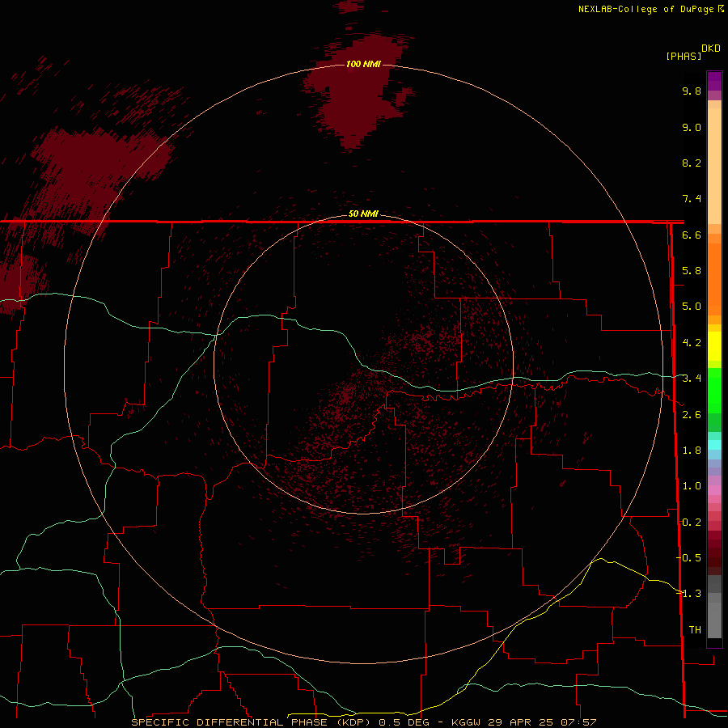Select the pink band of the color scale
The width and height of the screenshot is (728, 728).
click(714, 490)
